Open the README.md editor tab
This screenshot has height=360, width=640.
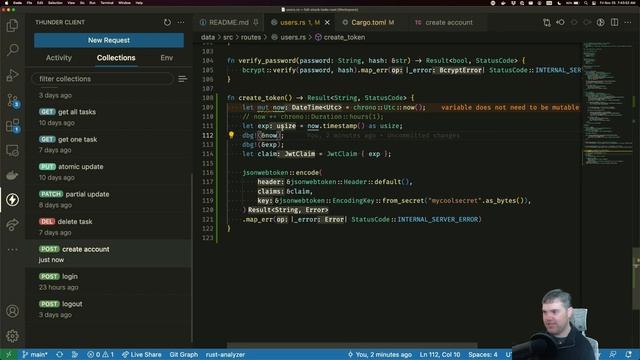(229, 22)
